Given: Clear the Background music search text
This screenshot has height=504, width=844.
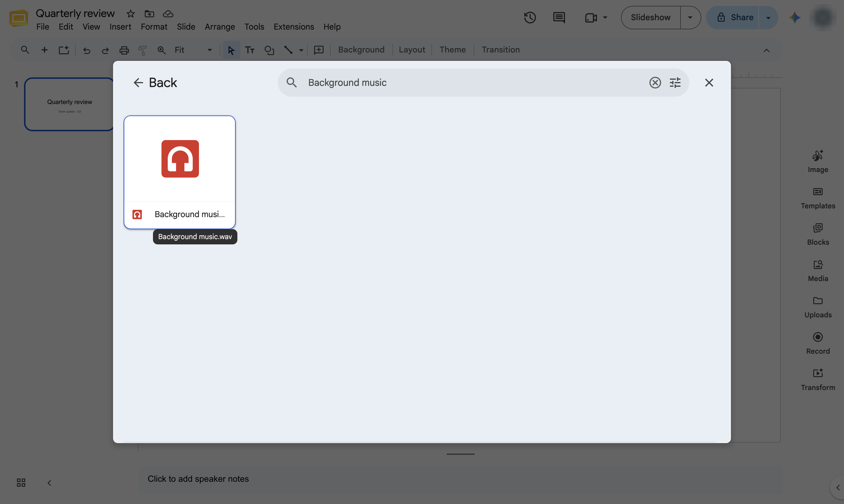Looking at the screenshot, I should coord(655,83).
